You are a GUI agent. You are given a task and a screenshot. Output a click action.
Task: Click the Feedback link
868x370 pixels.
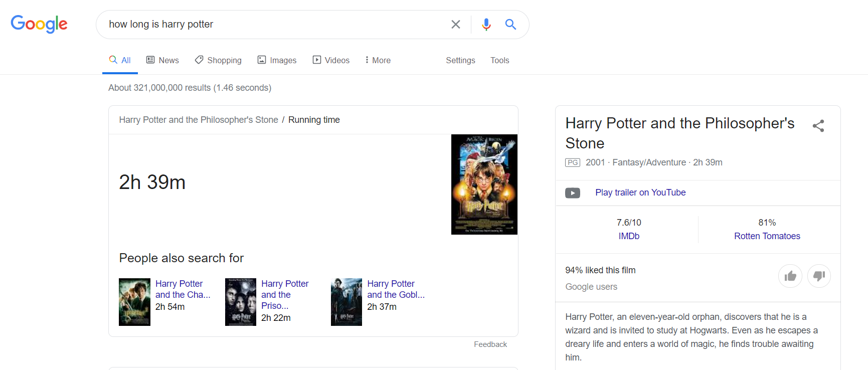[490, 344]
